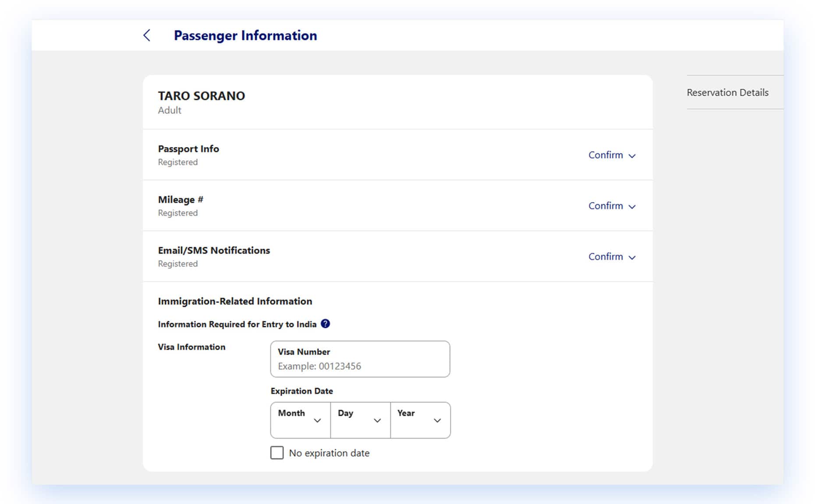Focus the Visa Number input field

tap(360, 366)
